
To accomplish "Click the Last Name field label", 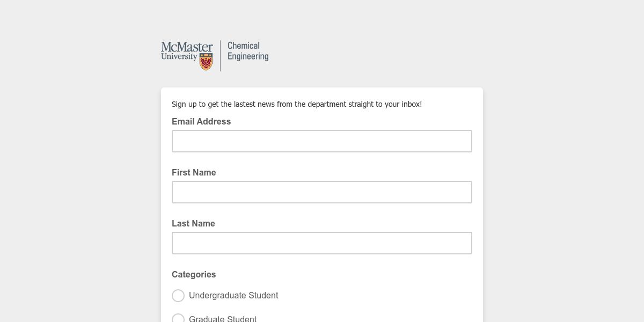I will [193, 224].
